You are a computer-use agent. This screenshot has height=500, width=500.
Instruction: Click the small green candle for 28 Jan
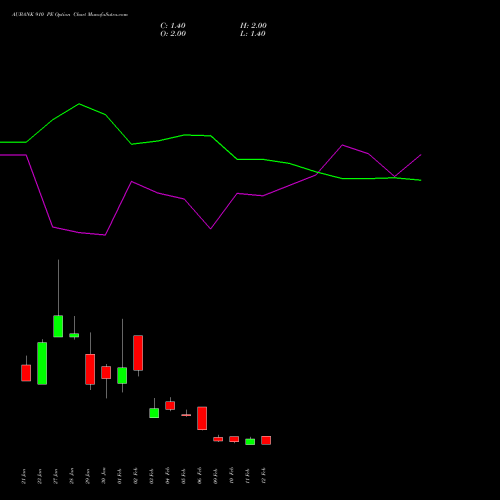click(74, 335)
